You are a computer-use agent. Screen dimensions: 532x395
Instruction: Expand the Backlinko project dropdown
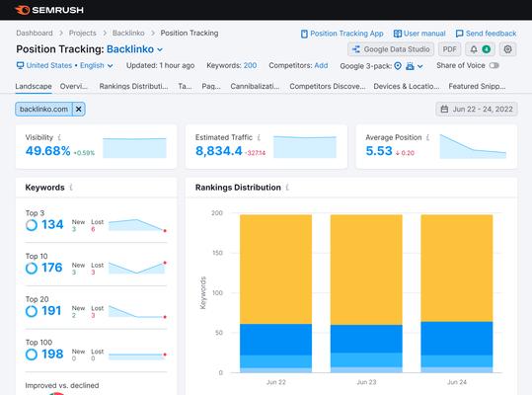[x=160, y=49]
